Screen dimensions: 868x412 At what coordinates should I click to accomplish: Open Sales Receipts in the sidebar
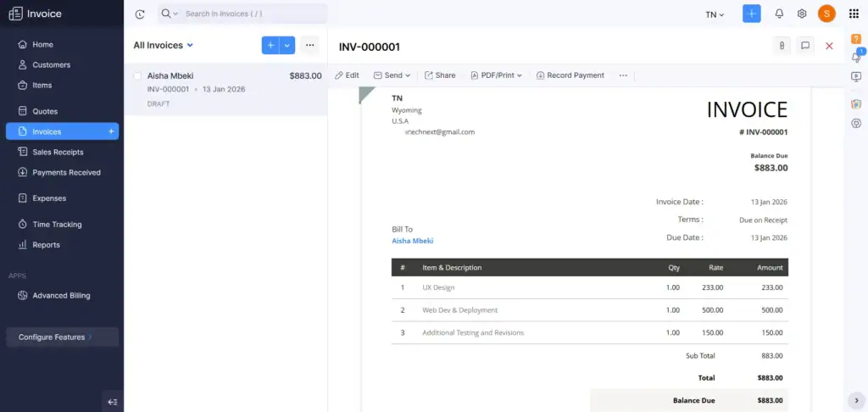[62, 152]
